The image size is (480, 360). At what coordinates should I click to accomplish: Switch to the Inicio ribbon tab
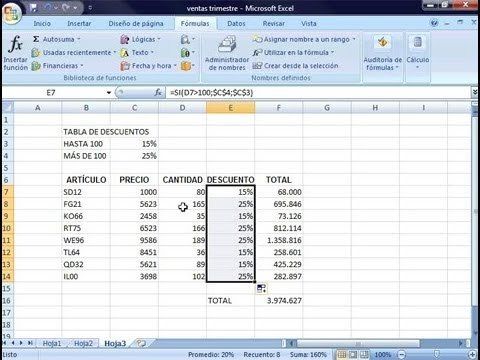click(42, 23)
